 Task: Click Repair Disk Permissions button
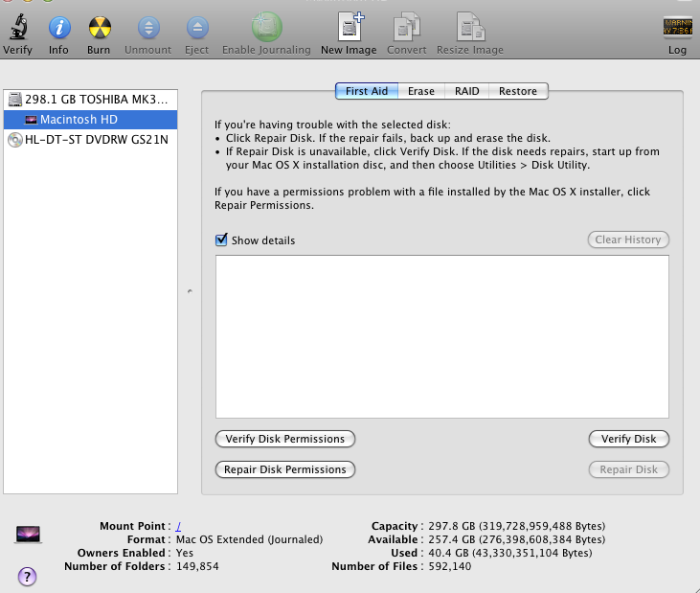(x=284, y=469)
